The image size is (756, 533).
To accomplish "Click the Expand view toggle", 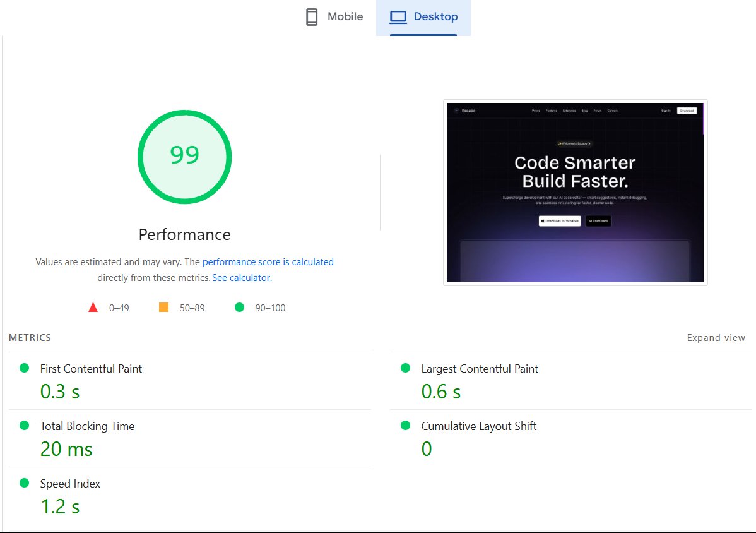I will (716, 338).
